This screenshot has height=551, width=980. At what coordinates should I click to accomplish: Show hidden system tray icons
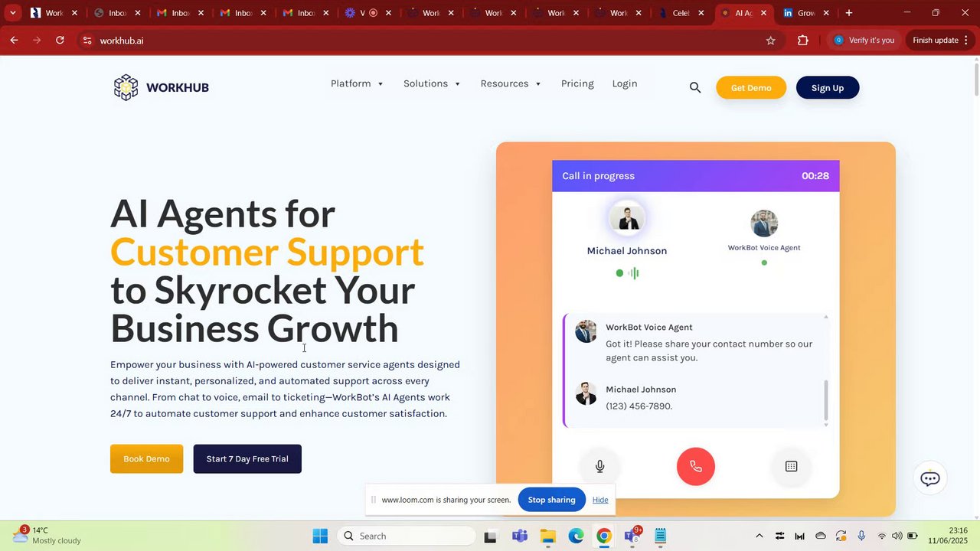tap(759, 536)
